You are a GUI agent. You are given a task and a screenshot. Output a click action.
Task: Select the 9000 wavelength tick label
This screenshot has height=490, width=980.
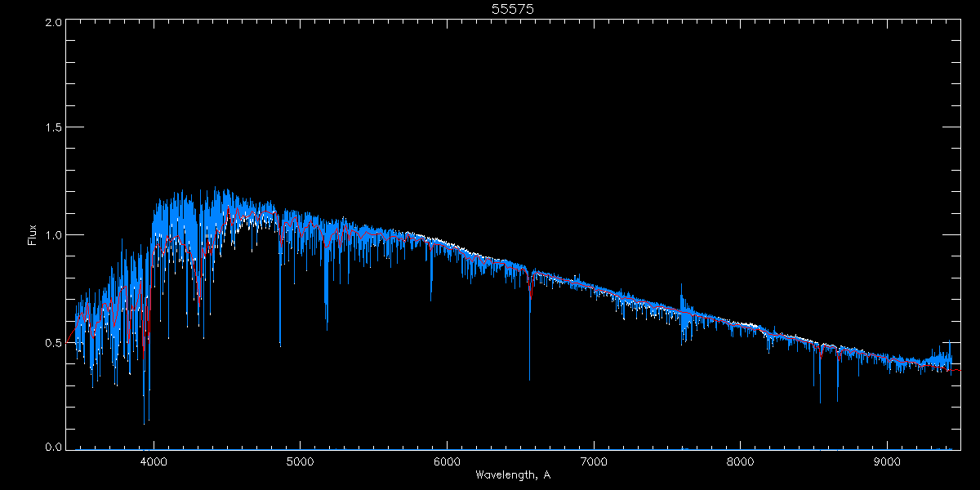(888, 460)
